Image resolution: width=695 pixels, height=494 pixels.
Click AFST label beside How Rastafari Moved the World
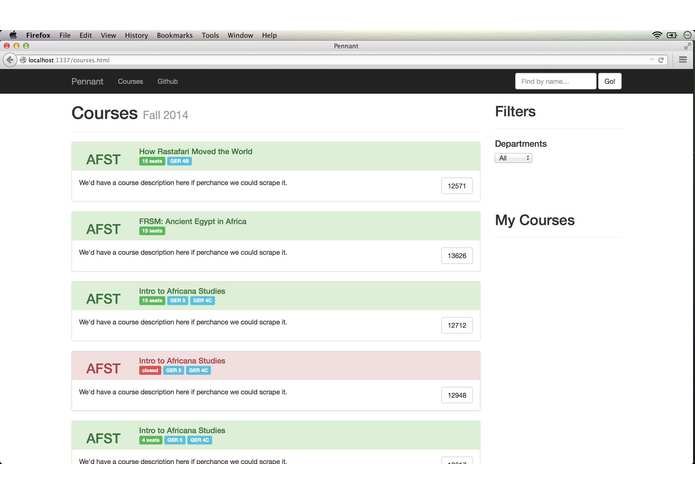[x=103, y=159]
